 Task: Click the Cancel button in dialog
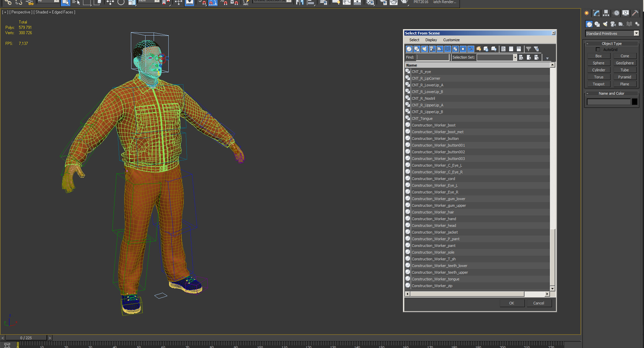(539, 303)
